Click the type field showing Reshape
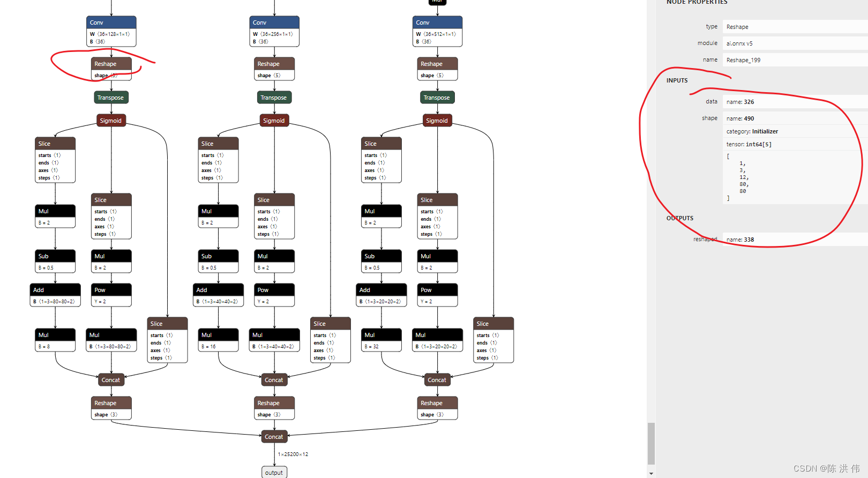 [x=795, y=27]
